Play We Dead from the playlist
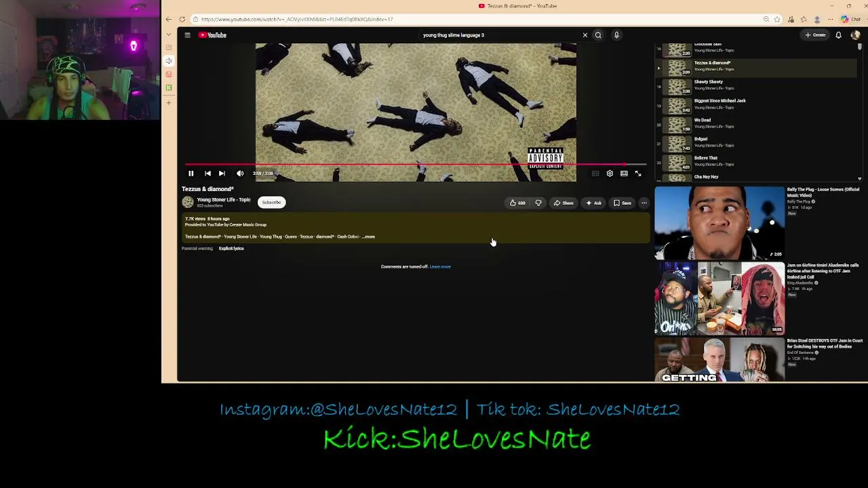The width and height of the screenshot is (868, 488). pos(755,125)
